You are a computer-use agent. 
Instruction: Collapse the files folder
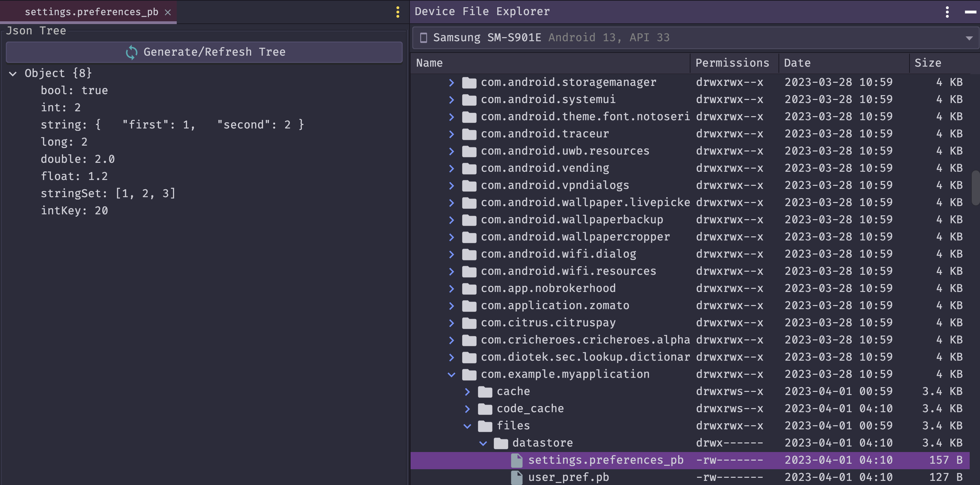point(468,426)
